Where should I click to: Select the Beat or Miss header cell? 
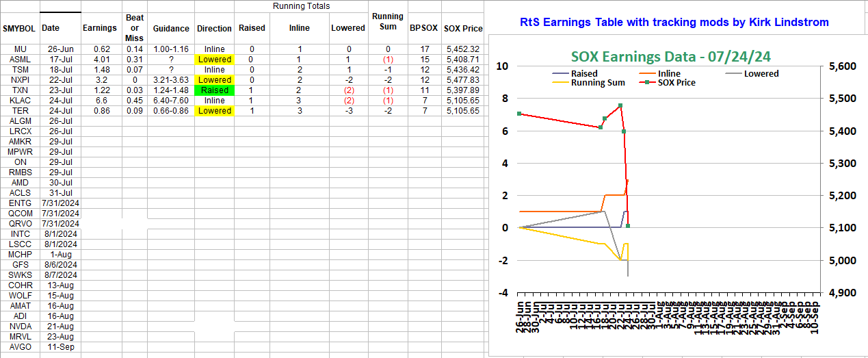(135, 27)
